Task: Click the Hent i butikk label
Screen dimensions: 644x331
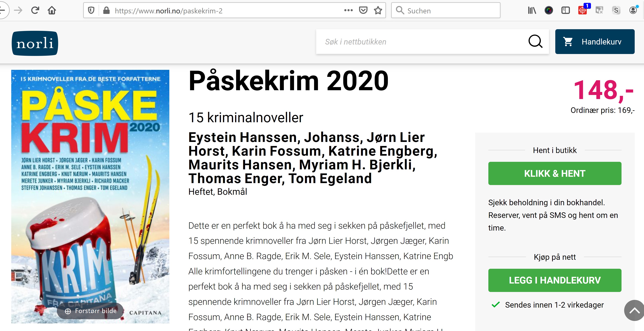Action: [555, 150]
